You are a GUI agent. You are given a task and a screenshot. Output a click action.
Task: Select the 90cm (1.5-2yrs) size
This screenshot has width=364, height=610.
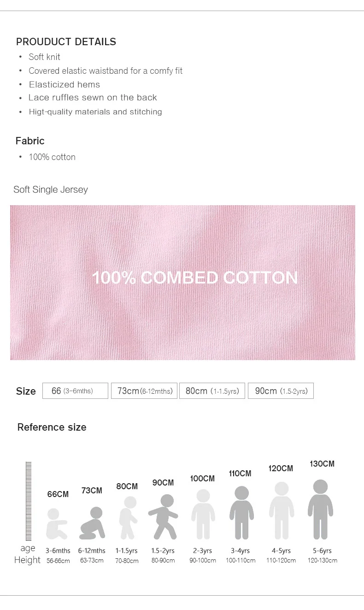[x=281, y=391]
